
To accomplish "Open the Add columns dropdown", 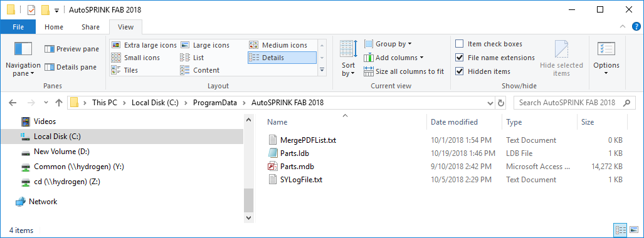I will click(394, 58).
